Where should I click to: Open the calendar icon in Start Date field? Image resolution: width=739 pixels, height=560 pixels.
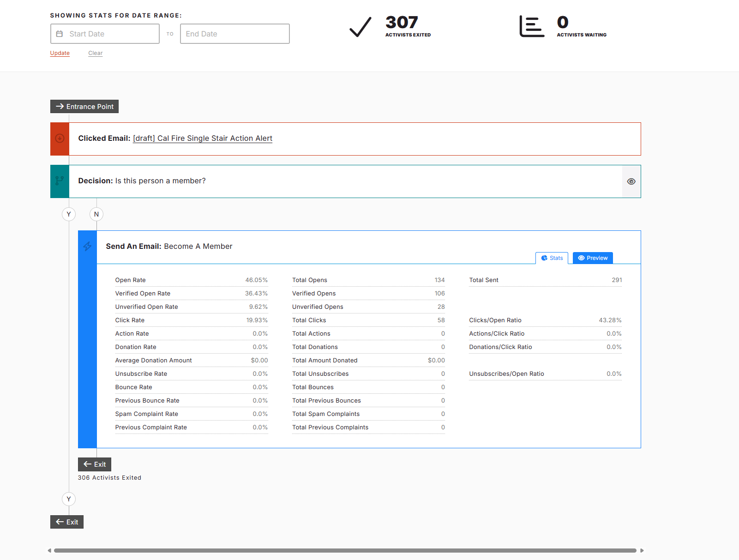[60, 34]
